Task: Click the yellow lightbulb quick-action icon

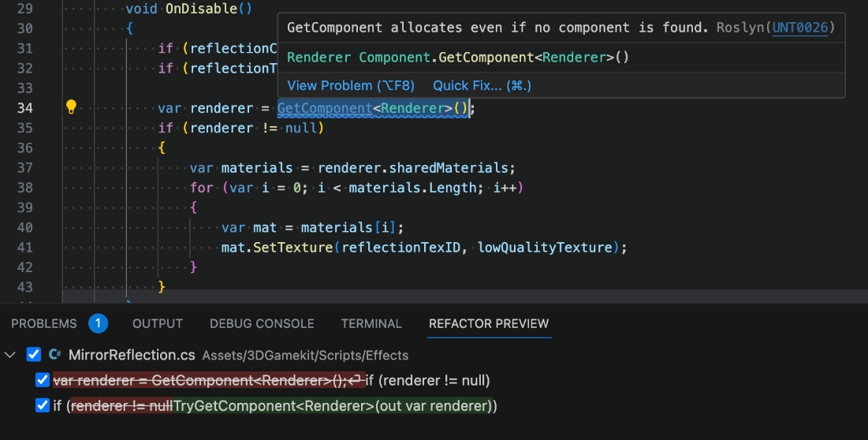Action: (x=71, y=107)
